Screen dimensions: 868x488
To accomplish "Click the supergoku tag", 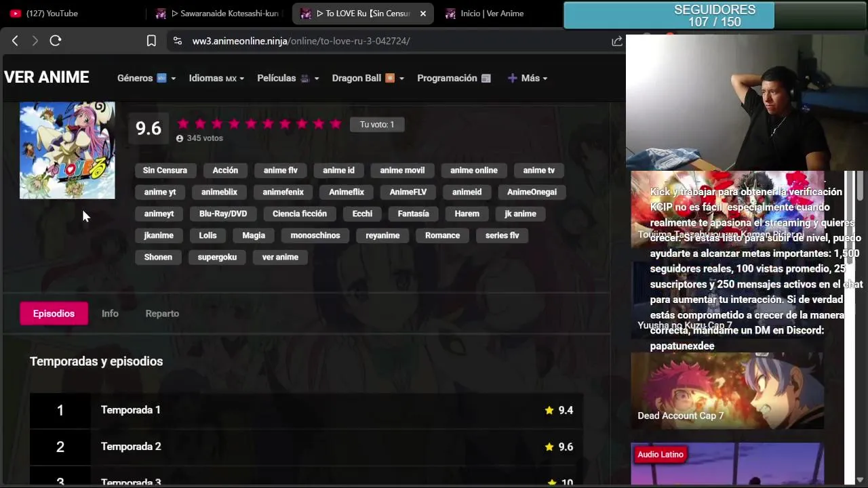I will pos(217,257).
